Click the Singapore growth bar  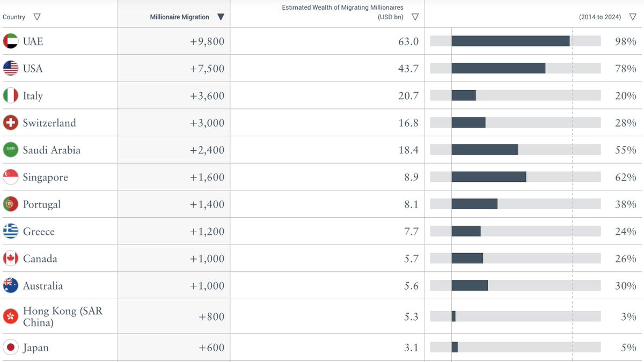click(489, 177)
